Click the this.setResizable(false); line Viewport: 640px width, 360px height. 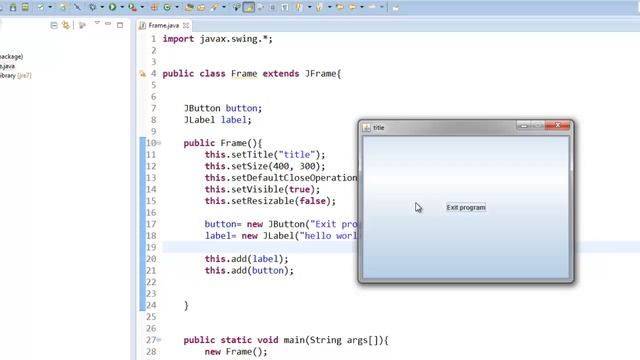point(270,201)
